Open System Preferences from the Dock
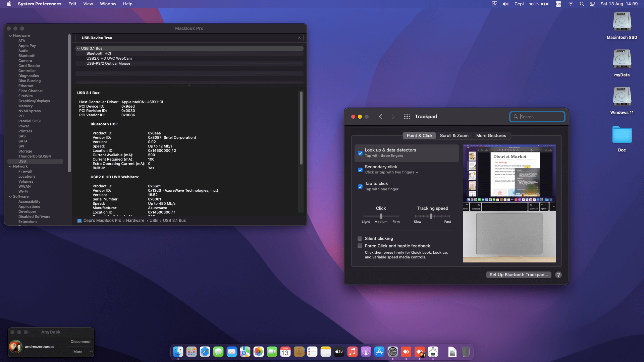The width and height of the screenshot is (644, 362). click(393, 352)
